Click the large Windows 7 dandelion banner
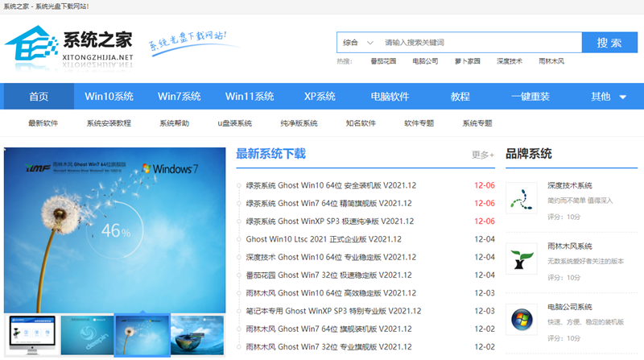This screenshot has width=644, height=360. (114, 230)
